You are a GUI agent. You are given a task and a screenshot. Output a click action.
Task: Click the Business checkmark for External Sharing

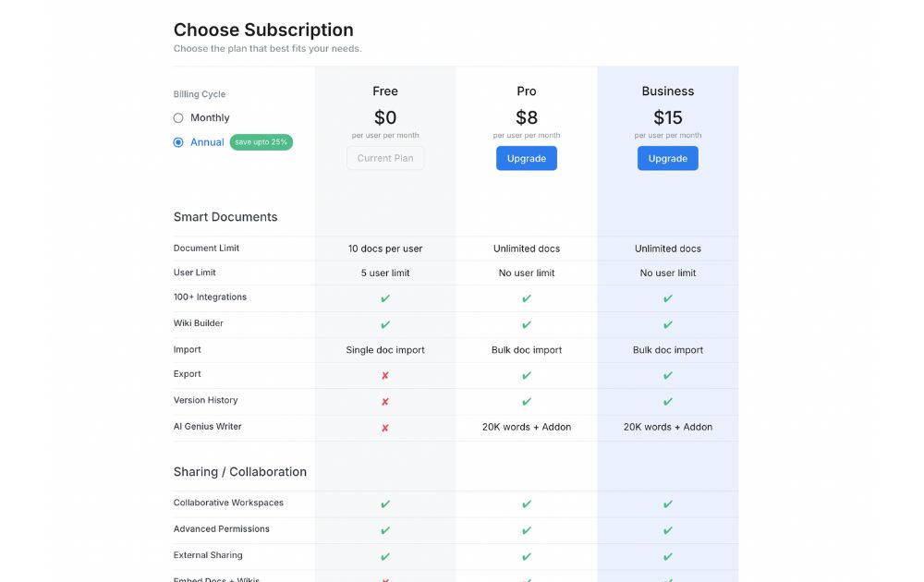coord(668,557)
